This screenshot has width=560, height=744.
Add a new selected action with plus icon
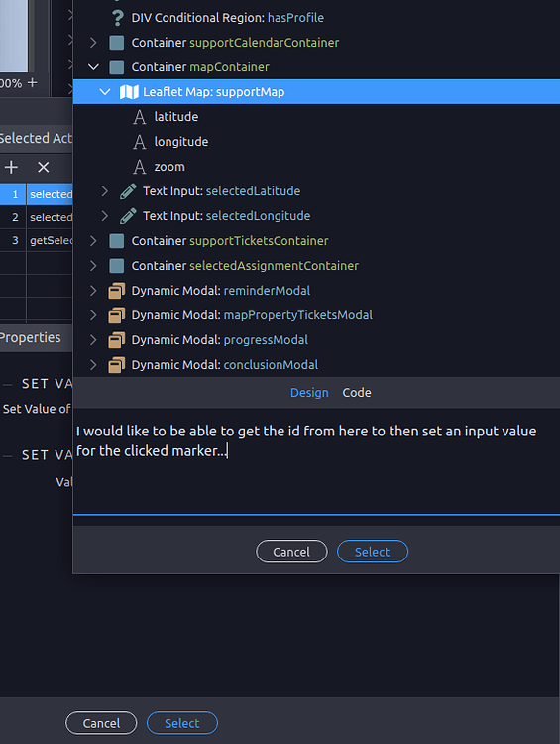(x=11, y=167)
